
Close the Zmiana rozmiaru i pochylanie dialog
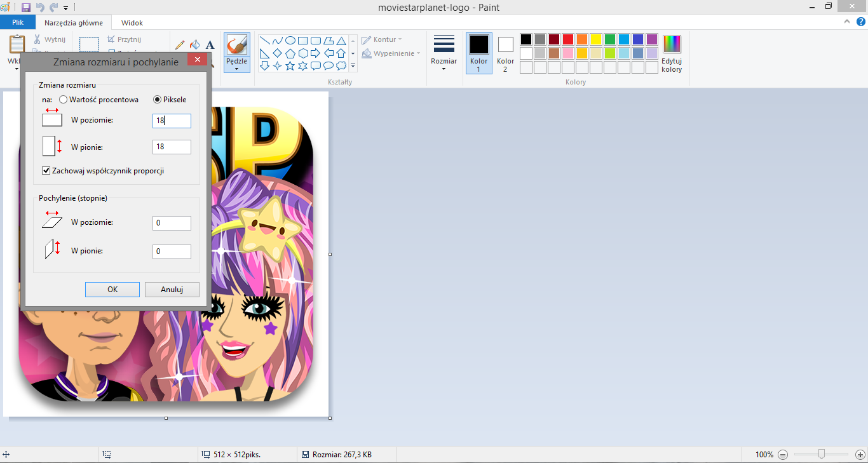pyautogui.click(x=198, y=60)
